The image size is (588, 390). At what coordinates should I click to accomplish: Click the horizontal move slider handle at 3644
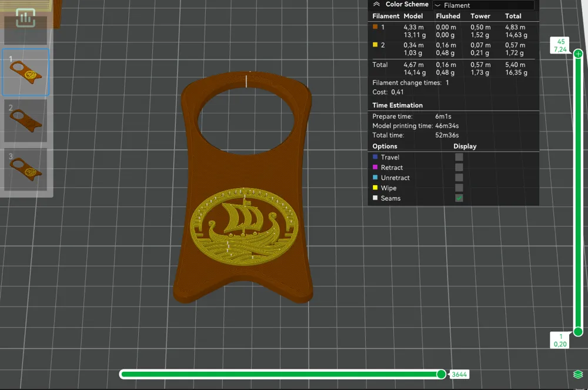[441, 375]
